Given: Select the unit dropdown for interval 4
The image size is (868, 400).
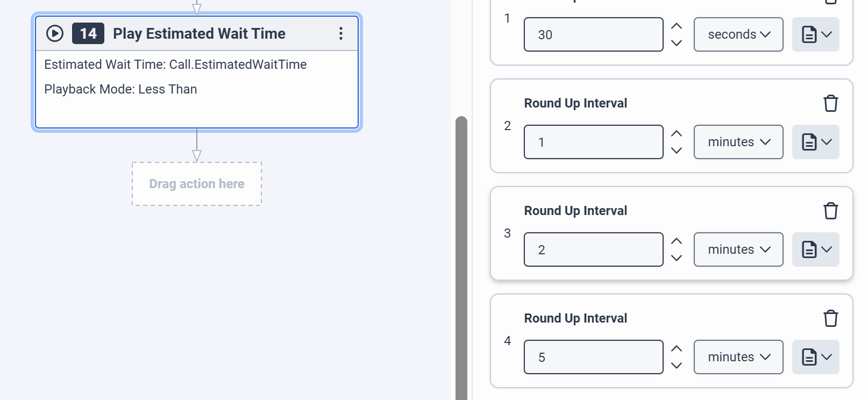Looking at the screenshot, I should click(738, 357).
